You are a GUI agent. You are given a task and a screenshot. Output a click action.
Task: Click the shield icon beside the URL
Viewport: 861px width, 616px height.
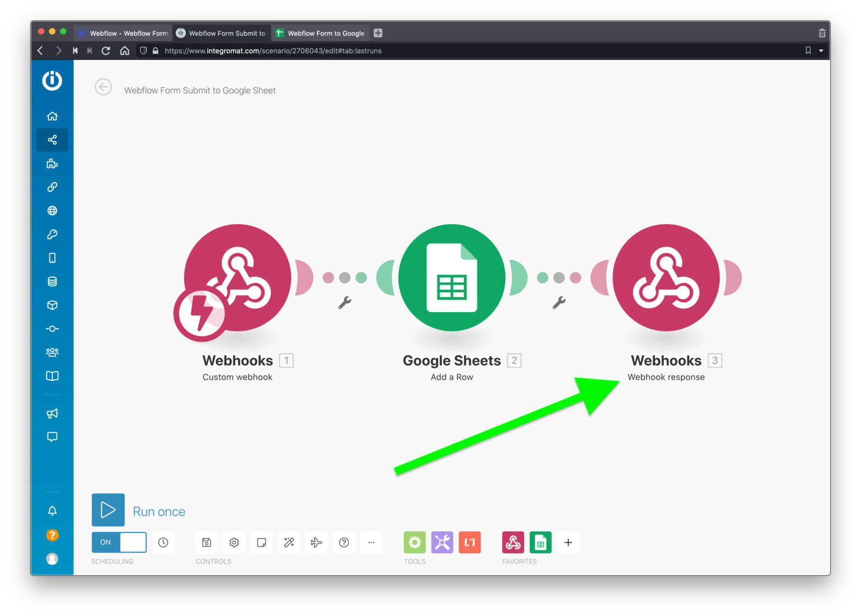[143, 51]
